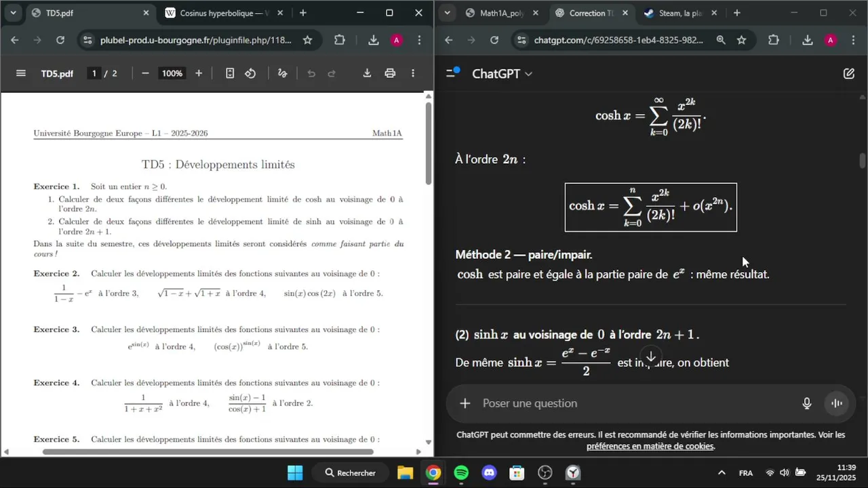Click the redo arrow in PDF toolbar
This screenshot has width=868, height=488.
pyautogui.click(x=332, y=73)
